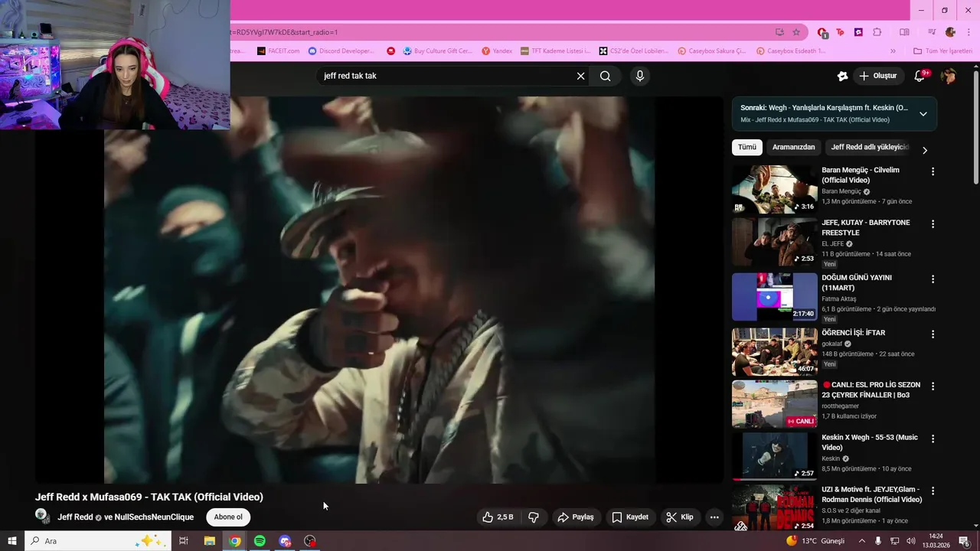Open BARRYTONE FREESTYLE thumbnail
The image size is (980, 551).
coord(774,242)
